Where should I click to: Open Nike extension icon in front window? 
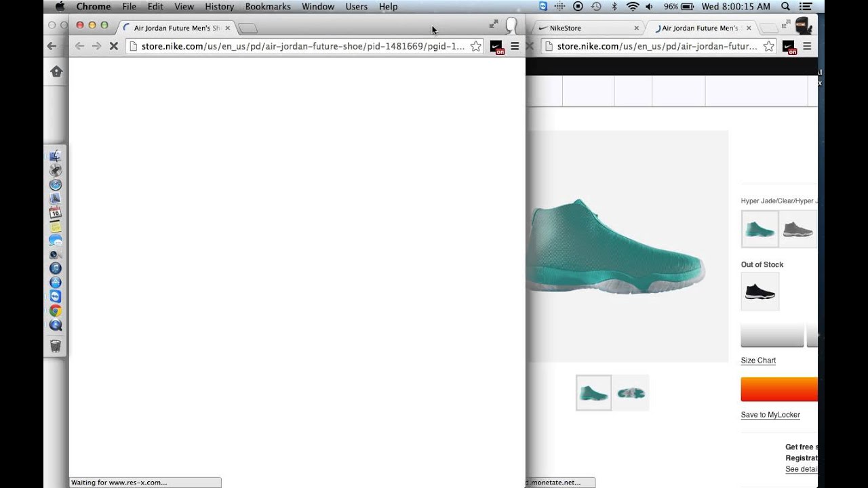[x=497, y=47]
